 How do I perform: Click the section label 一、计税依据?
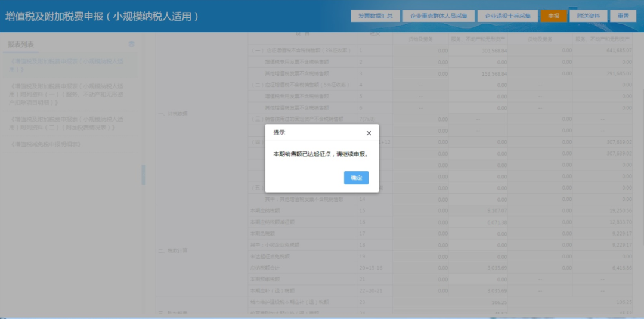(x=172, y=114)
